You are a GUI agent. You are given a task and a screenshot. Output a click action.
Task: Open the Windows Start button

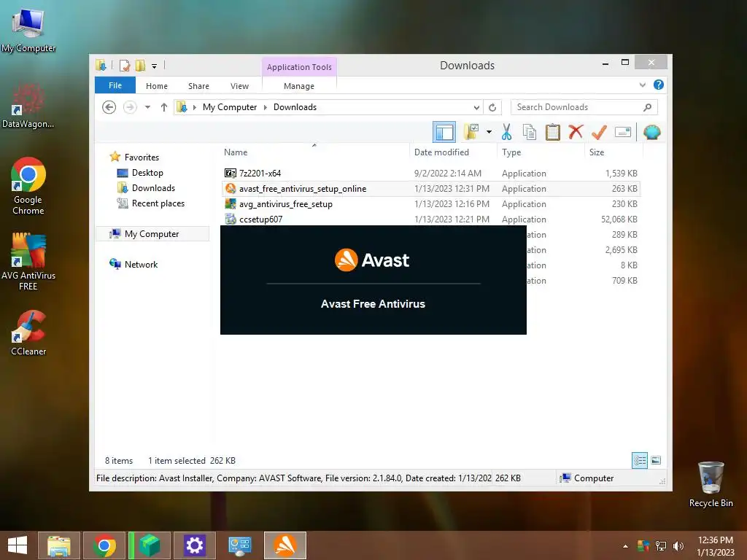point(18,545)
